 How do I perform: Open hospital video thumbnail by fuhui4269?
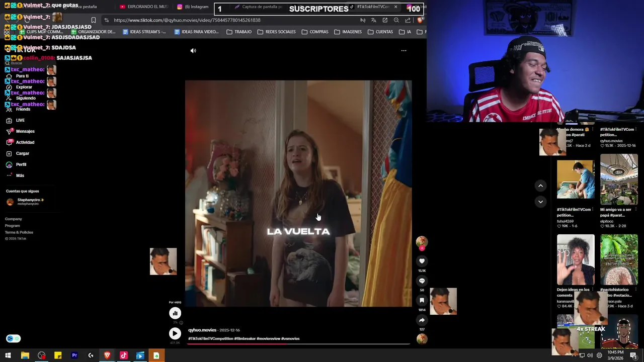click(x=576, y=179)
